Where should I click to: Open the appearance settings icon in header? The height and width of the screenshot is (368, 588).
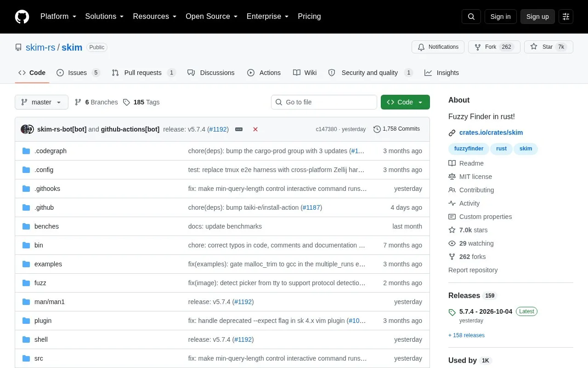[566, 17]
